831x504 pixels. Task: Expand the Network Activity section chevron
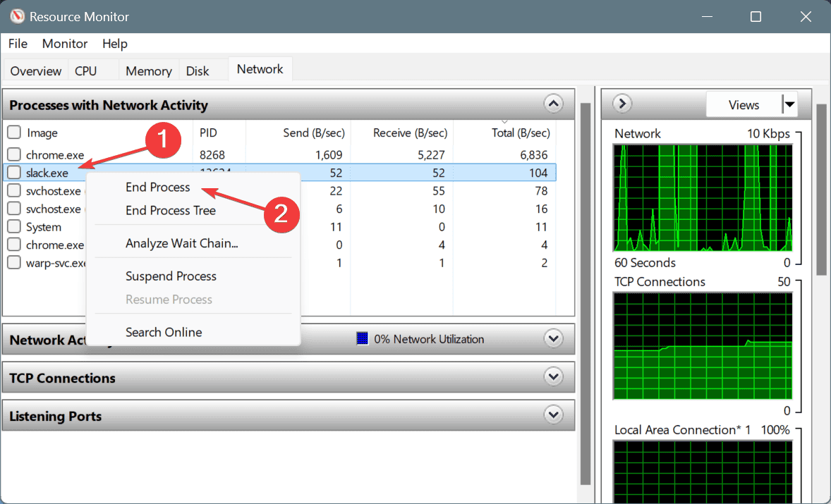[x=553, y=338]
